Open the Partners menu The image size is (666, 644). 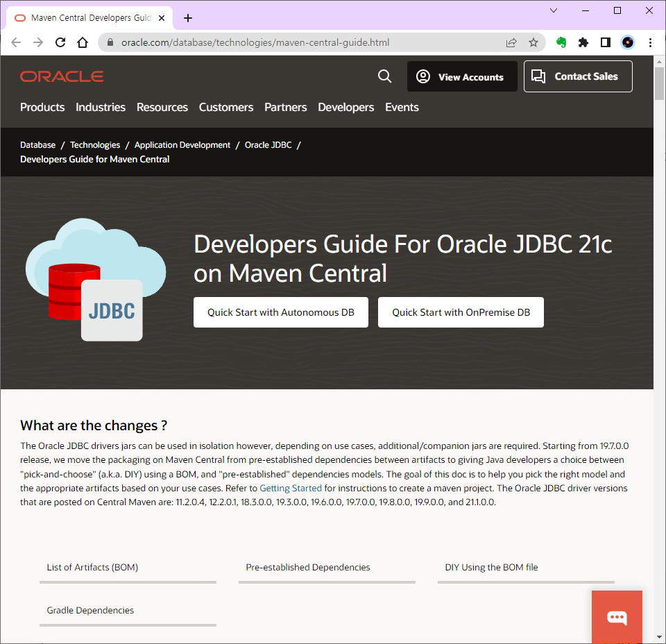[285, 107]
